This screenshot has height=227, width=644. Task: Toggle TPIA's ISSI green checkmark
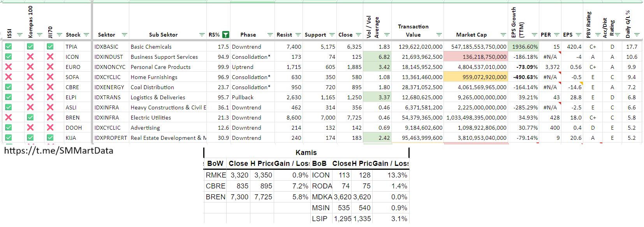click(8, 47)
